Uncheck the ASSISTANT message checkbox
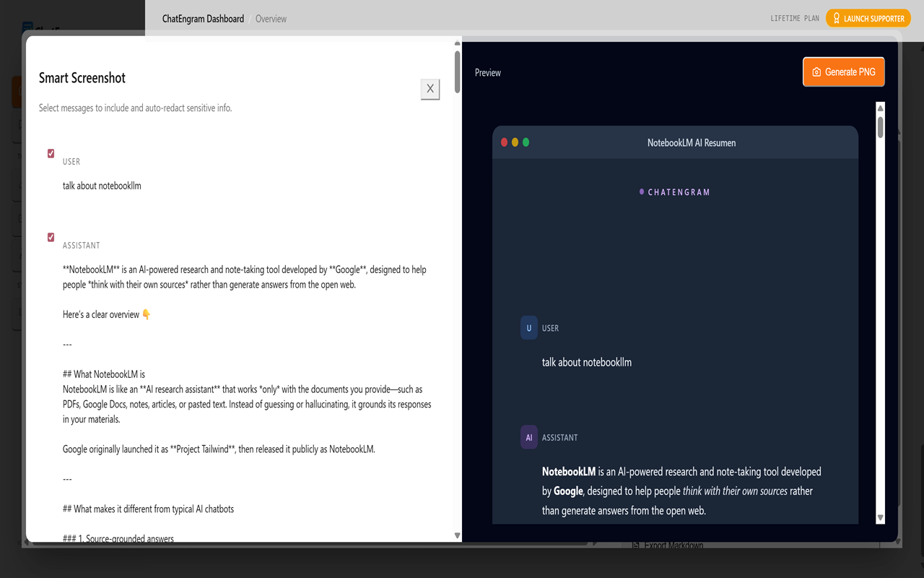Viewport: 924px width, 578px height. click(x=51, y=237)
